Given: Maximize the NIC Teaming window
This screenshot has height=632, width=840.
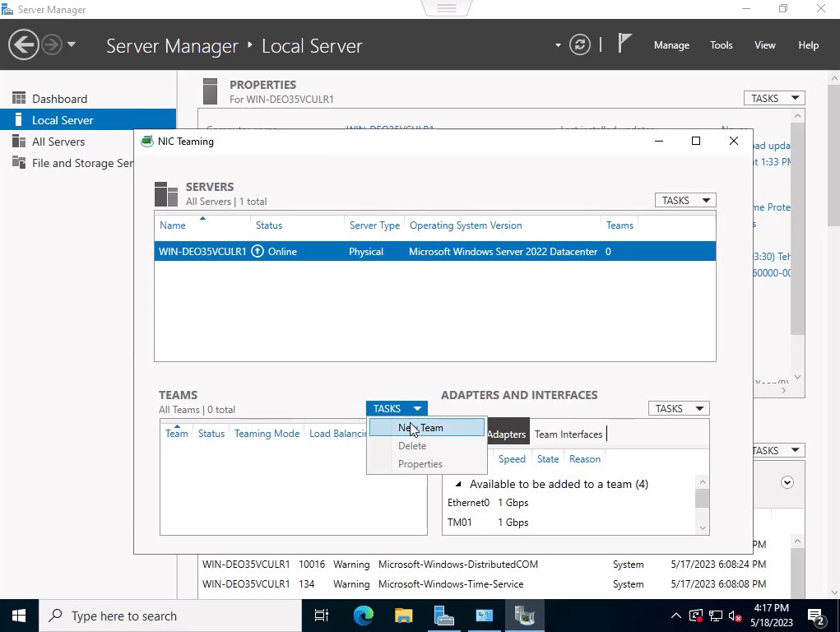Looking at the screenshot, I should (696, 141).
